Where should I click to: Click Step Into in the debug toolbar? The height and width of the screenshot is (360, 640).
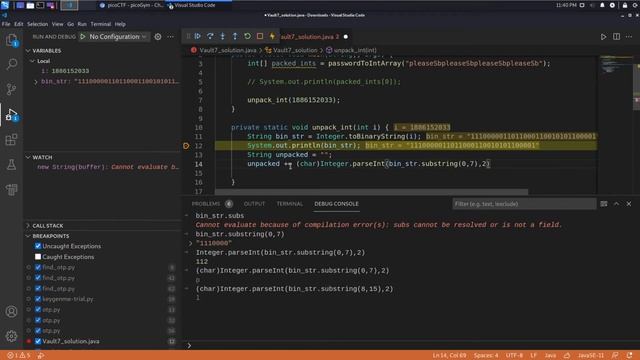click(x=222, y=36)
